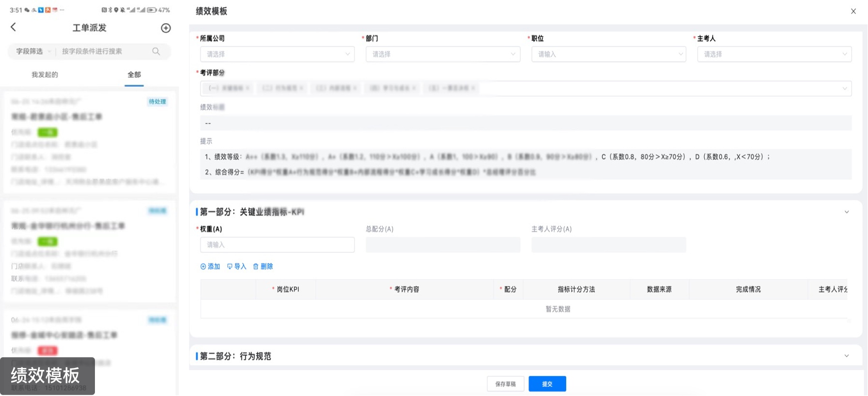
Task: Switch to 我发起的 tab
Action: [45, 75]
